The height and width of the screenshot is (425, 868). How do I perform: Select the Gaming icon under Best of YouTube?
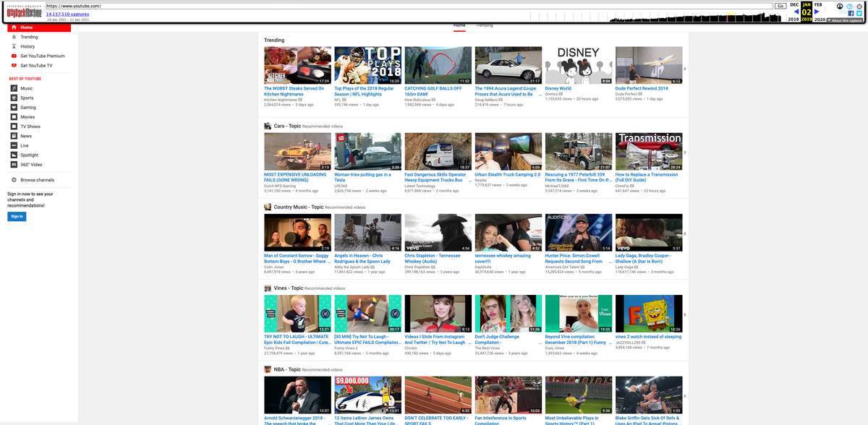14,107
